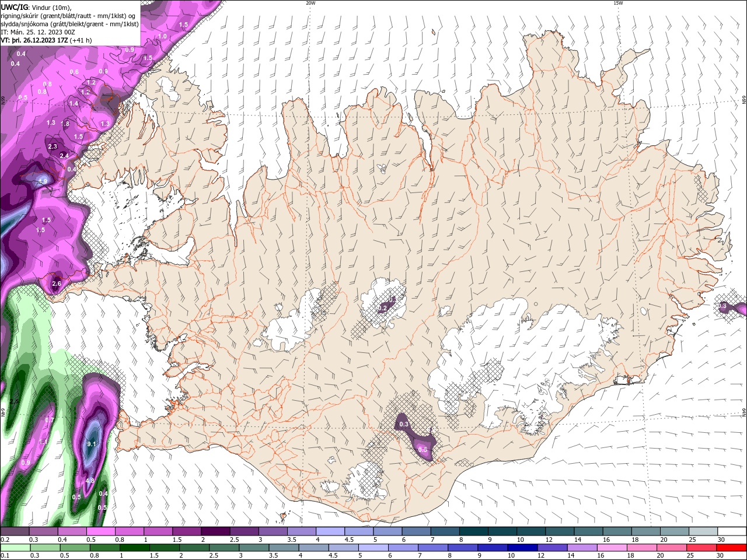
Task: Click the 0.6 snowfall value
Action: (74, 72)
